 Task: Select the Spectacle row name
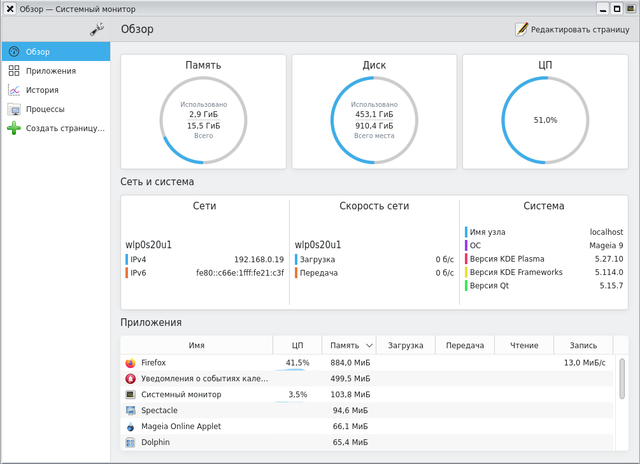[159, 410]
